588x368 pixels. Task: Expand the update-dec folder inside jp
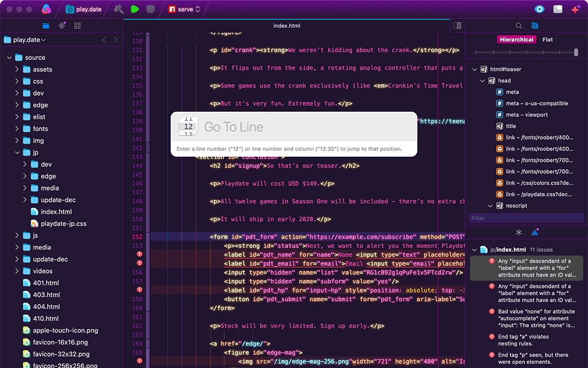pos(25,200)
